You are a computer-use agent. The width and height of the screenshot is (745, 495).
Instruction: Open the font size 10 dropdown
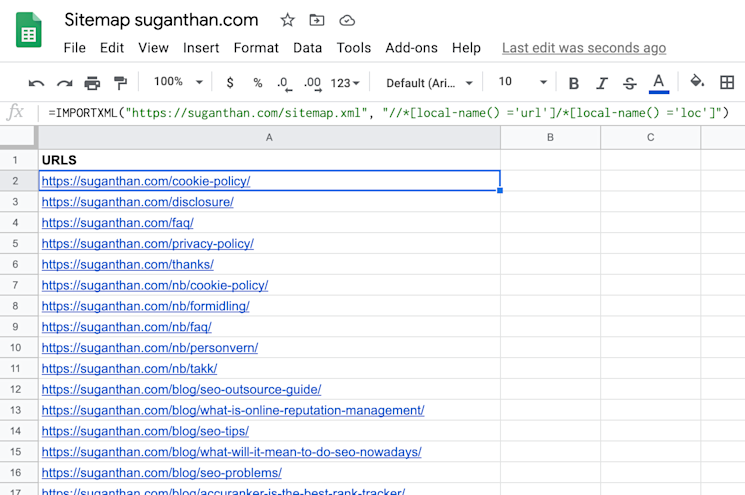(x=522, y=82)
